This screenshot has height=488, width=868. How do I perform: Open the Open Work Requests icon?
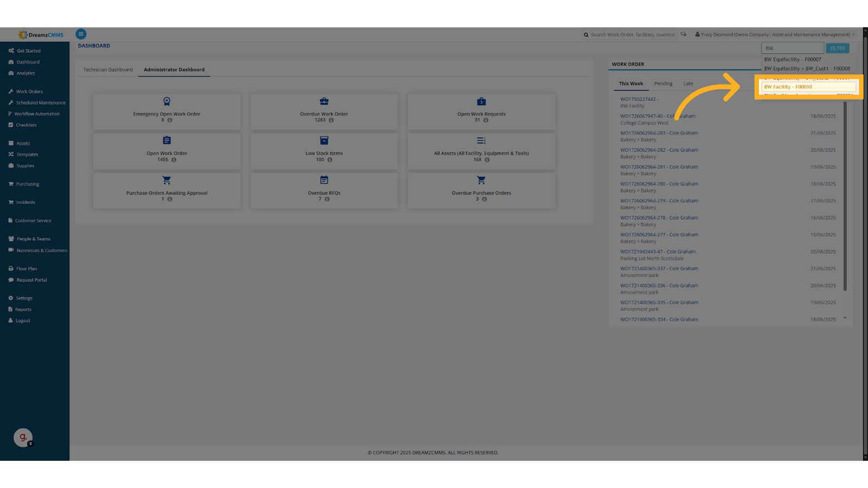click(481, 101)
